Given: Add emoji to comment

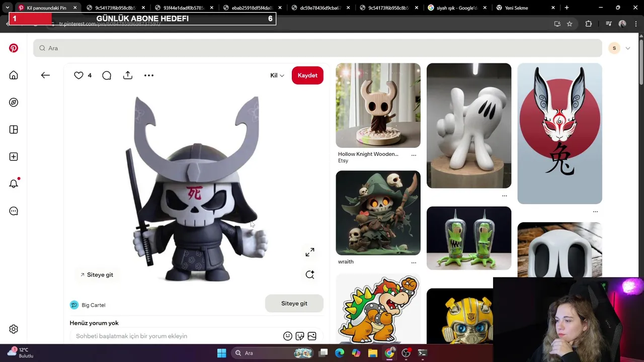Looking at the screenshot, I should pyautogui.click(x=288, y=336).
